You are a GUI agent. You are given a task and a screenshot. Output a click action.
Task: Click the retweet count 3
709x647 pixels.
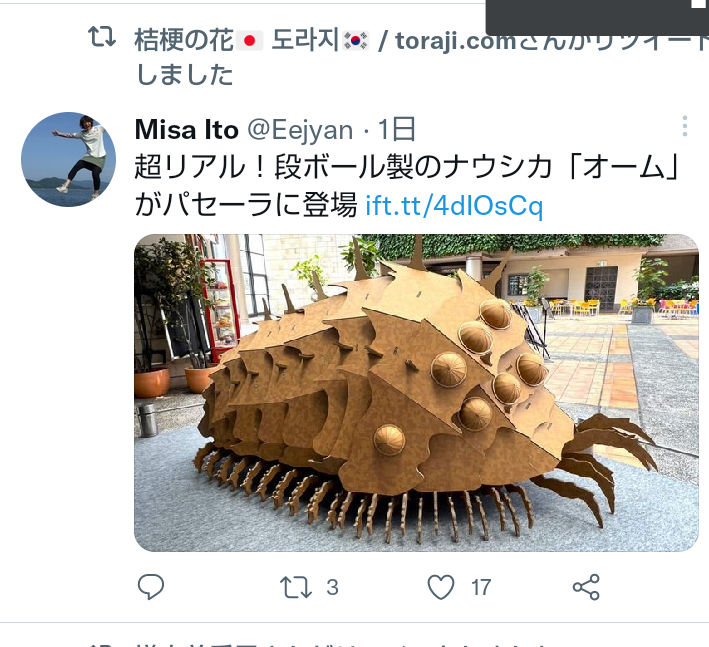click(x=333, y=587)
